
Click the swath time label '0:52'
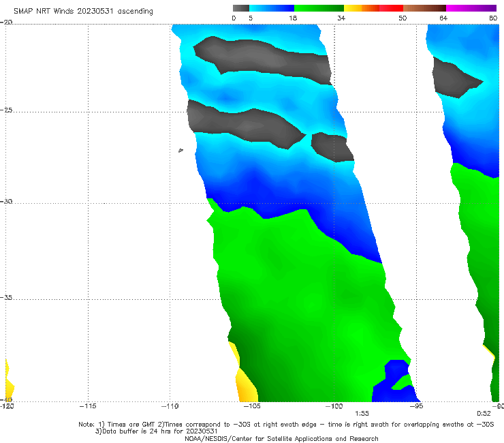click(484, 414)
